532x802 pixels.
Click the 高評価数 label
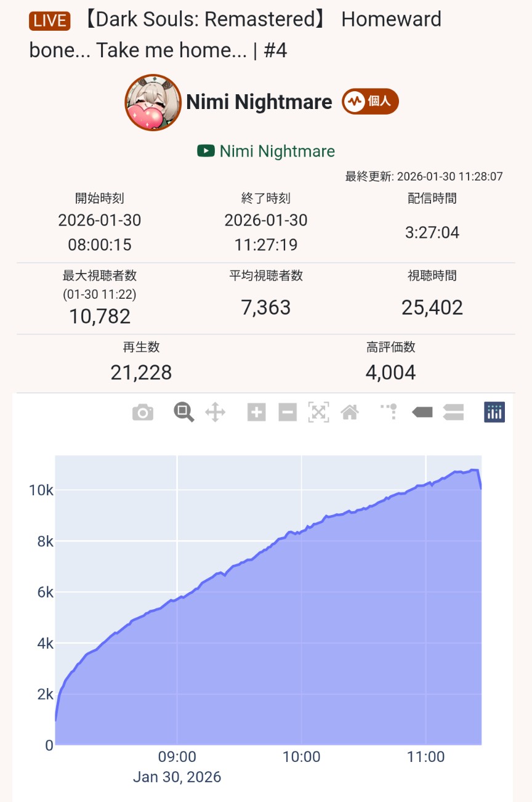tap(391, 347)
